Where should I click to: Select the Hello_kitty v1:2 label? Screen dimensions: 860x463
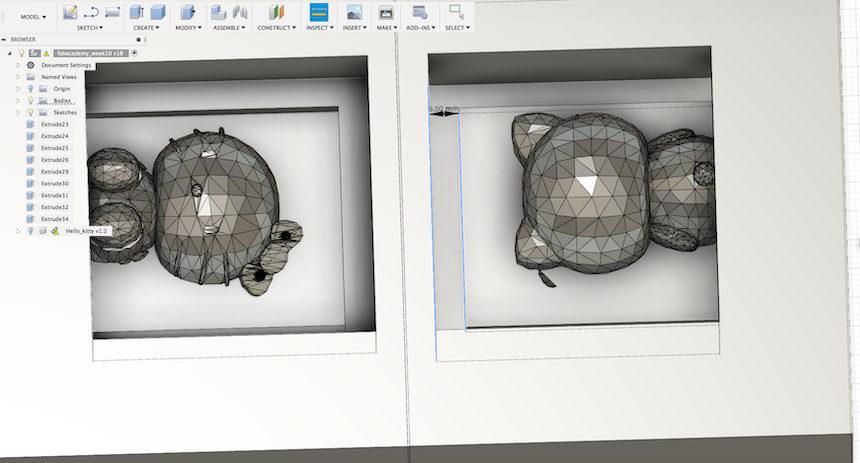[86, 231]
